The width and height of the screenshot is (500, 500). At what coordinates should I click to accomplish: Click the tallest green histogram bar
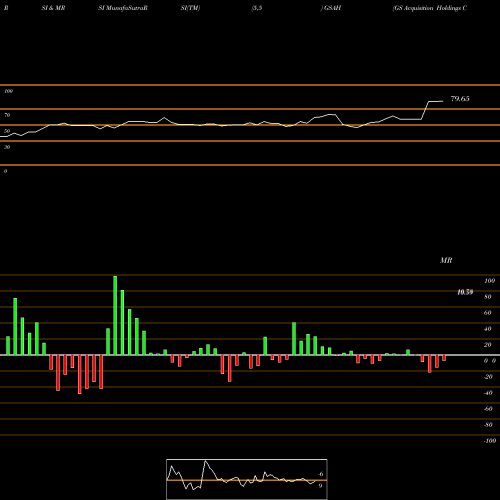coord(115,315)
